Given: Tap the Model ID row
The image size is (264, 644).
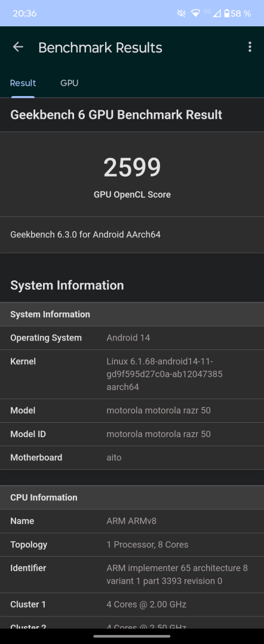Looking at the screenshot, I should pyautogui.click(x=132, y=434).
